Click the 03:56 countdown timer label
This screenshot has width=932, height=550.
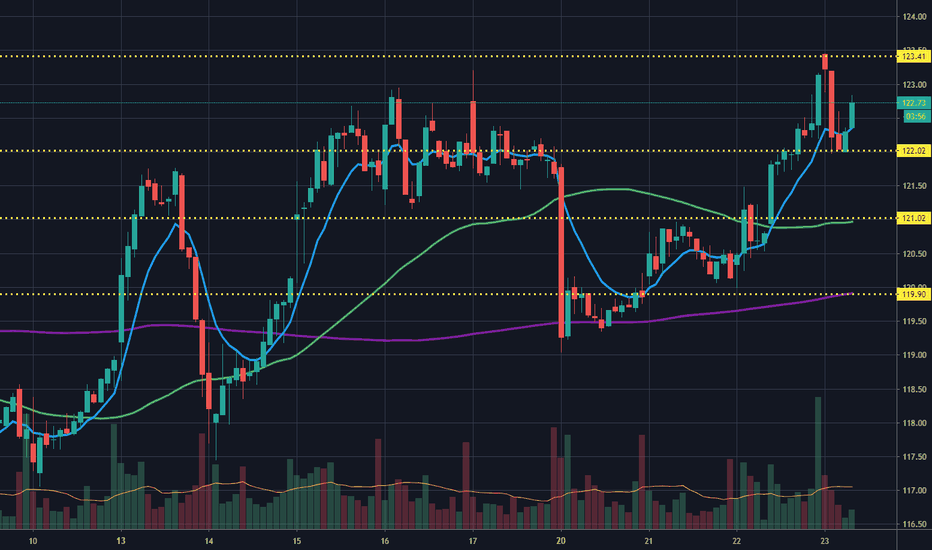coord(915,117)
